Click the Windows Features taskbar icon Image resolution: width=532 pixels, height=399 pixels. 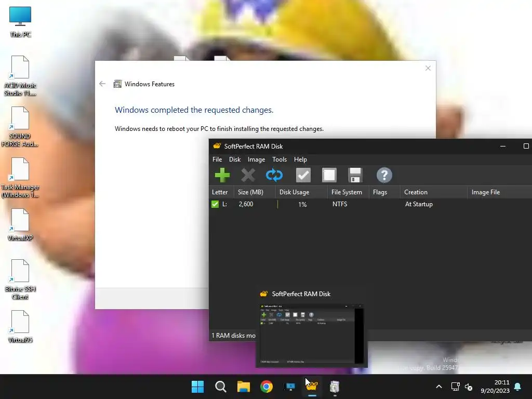pos(335,387)
